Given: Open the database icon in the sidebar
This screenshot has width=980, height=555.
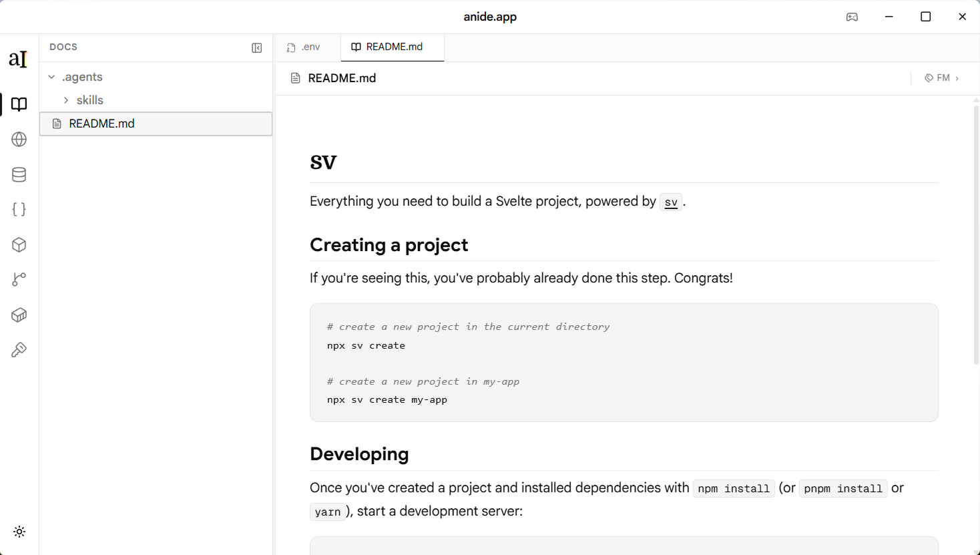Looking at the screenshot, I should click(19, 175).
